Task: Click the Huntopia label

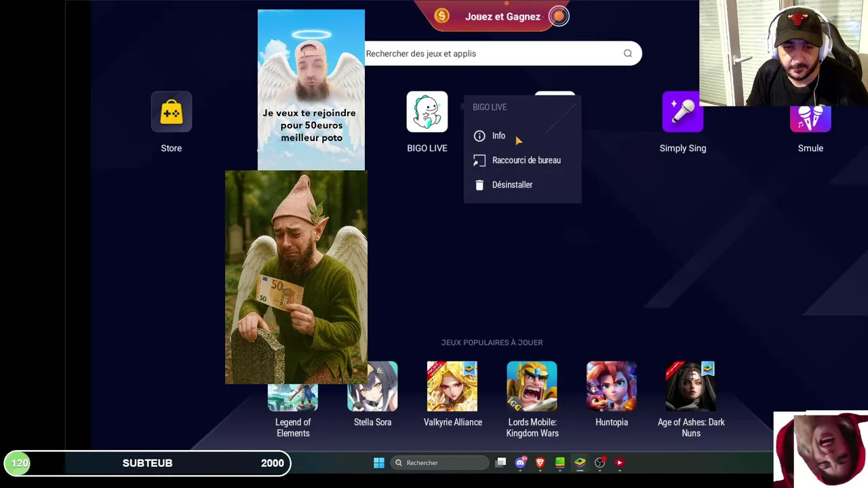Action: point(612,422)
